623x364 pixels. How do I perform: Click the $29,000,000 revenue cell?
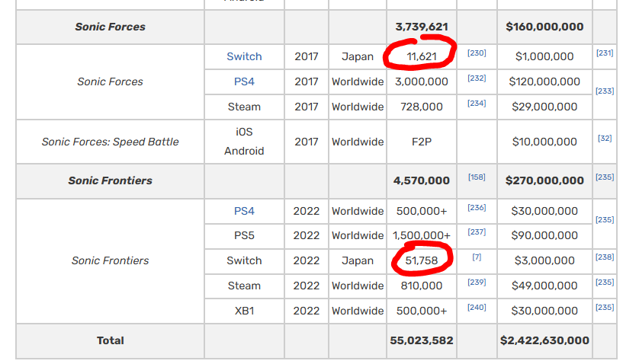[544, 107]
